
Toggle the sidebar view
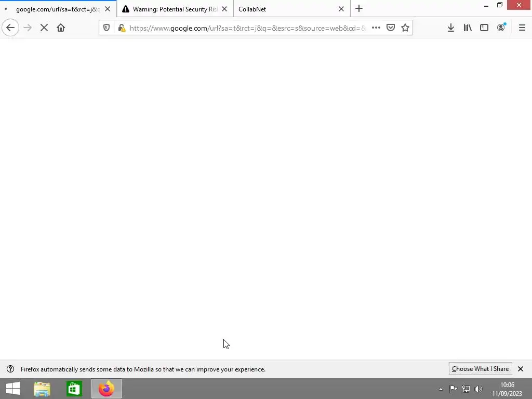pos(484,28)
